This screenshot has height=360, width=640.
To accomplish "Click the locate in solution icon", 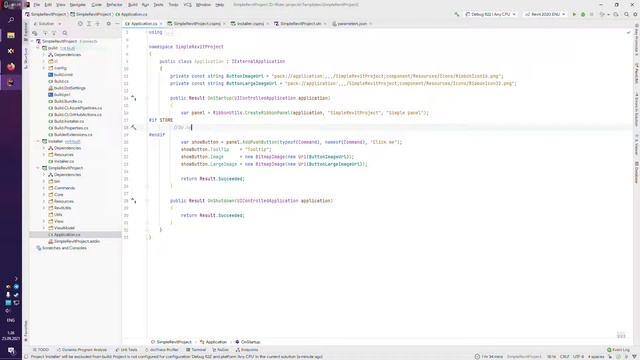I will 80,24.
